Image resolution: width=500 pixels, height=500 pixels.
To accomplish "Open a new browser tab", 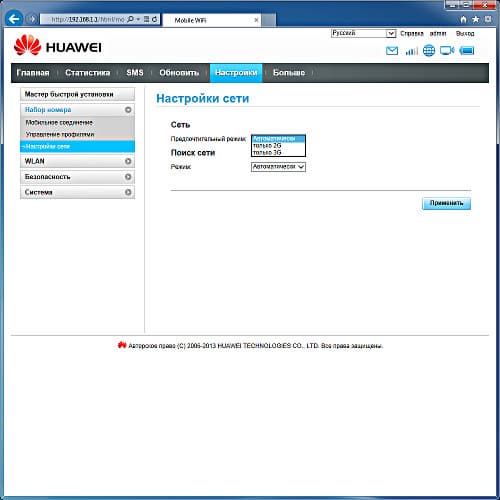I will [x=269, y=20].
